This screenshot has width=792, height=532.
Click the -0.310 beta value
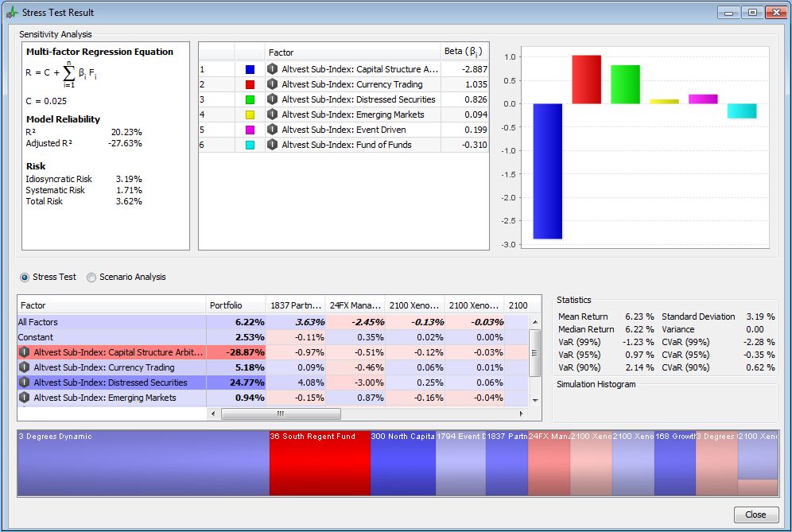point(474,145)
